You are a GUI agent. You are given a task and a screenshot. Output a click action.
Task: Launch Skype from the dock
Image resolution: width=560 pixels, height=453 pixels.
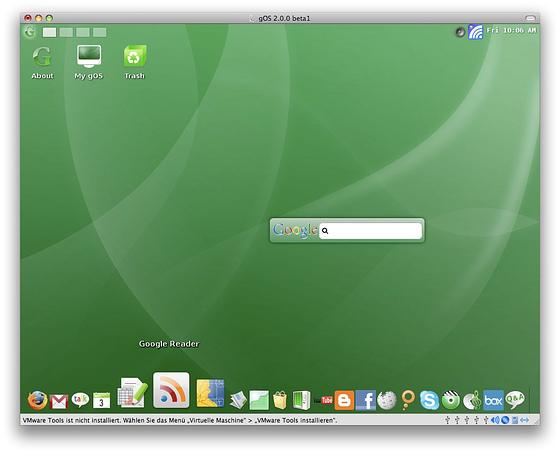[x=429, y=400]
